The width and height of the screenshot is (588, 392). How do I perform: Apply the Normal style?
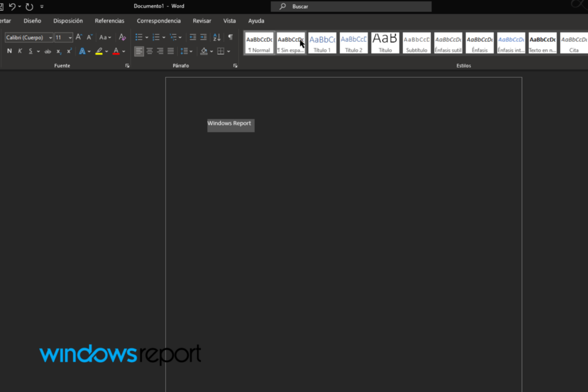pos(259,43)
